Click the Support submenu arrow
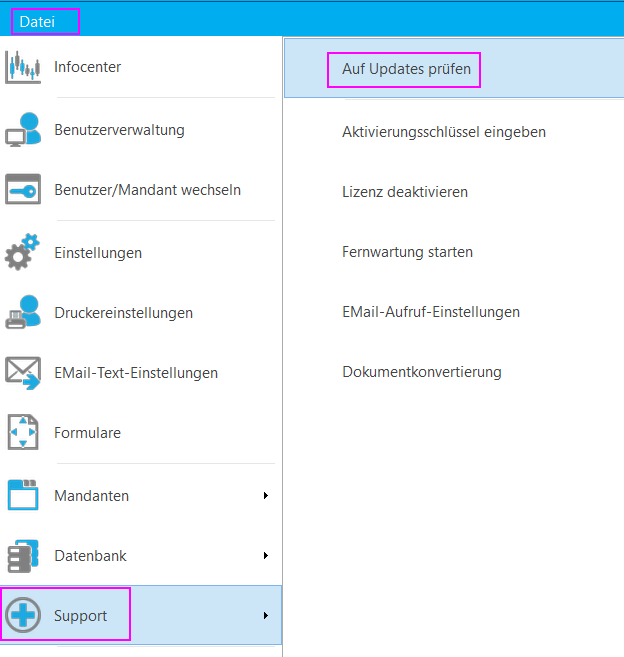The width and height of the screenshot is (624, 657). (265, 615)
